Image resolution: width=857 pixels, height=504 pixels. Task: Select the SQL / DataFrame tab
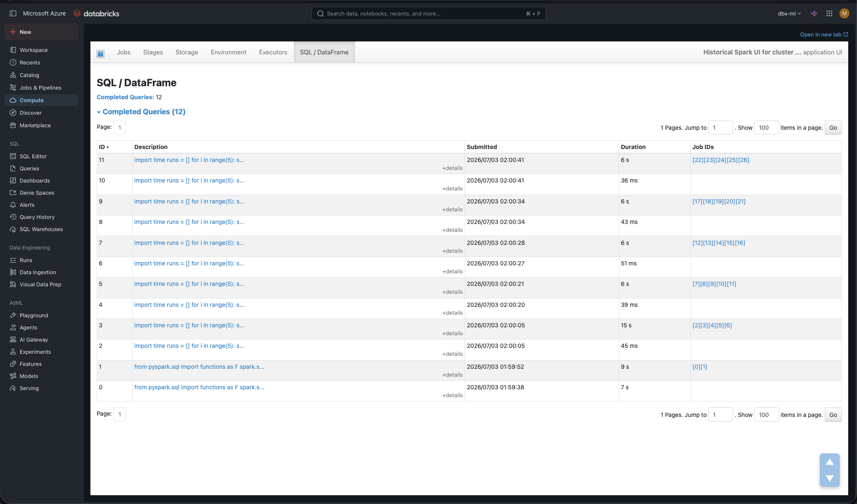324,52
